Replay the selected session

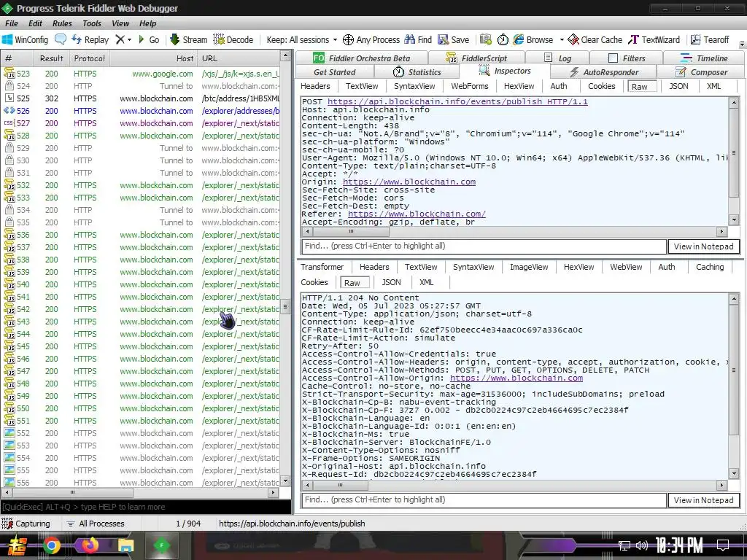[x=90, y=39]
